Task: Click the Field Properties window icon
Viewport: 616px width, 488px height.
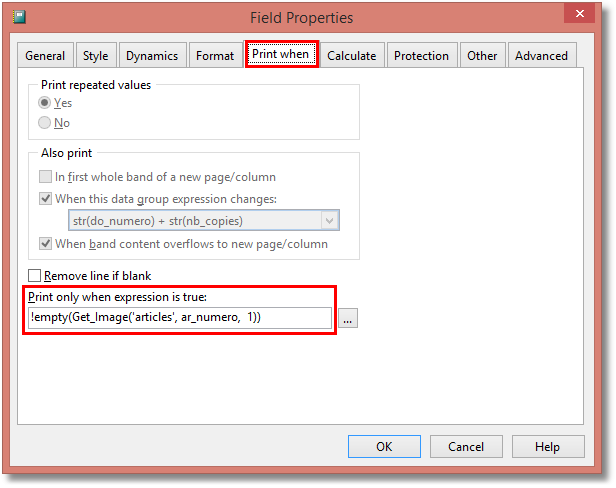Action: click(x=18, y=17)
